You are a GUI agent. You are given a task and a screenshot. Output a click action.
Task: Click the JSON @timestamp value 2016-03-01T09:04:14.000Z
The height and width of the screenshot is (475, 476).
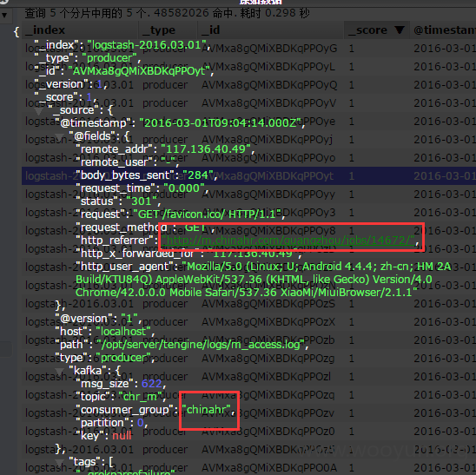click(220, 123)
